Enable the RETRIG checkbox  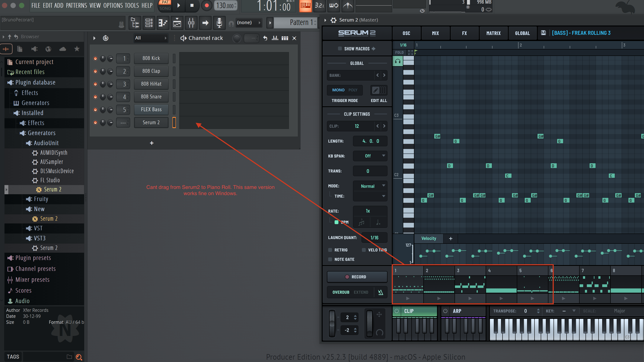330,250
